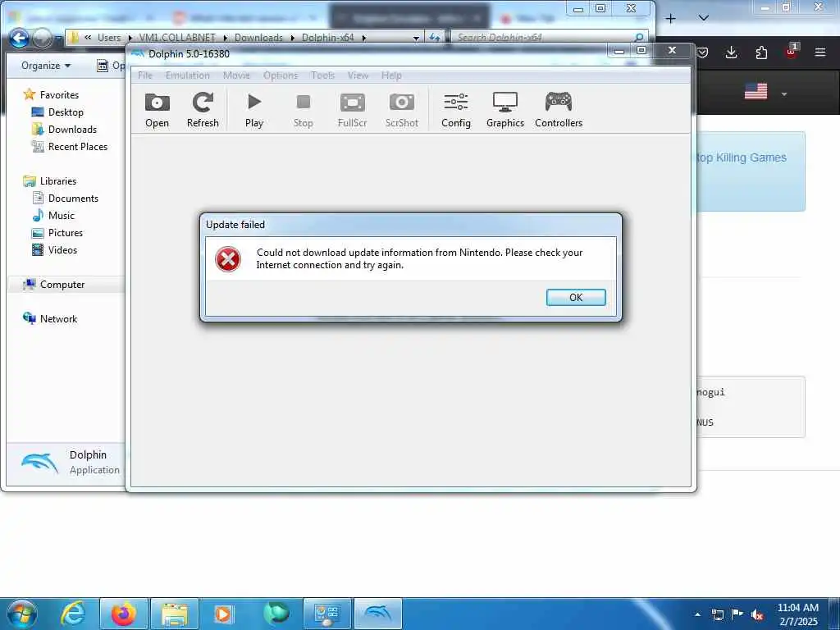Open the Stop Killing Games link

point(742,157)
